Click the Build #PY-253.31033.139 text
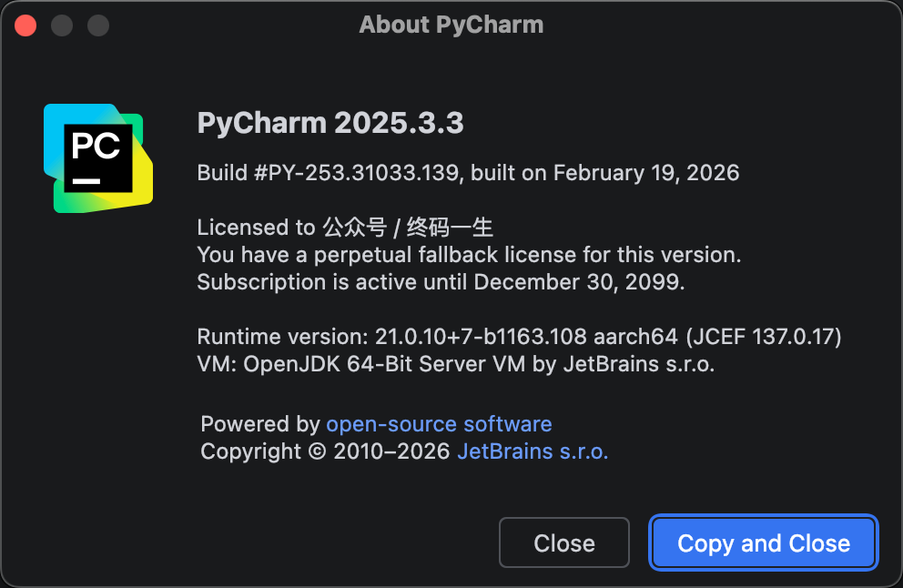Screen dimensions: 903x588 328,173
